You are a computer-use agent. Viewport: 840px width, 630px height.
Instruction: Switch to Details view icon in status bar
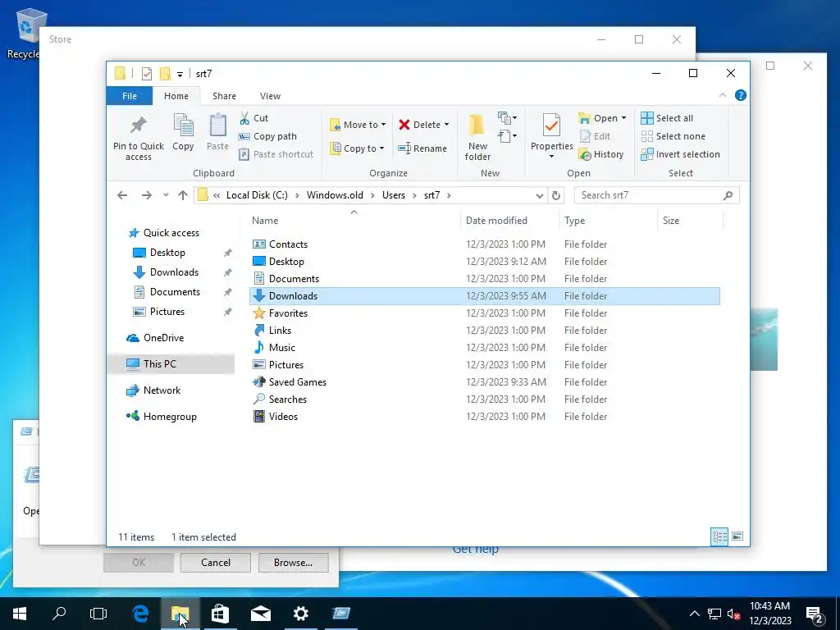point(719,536)
